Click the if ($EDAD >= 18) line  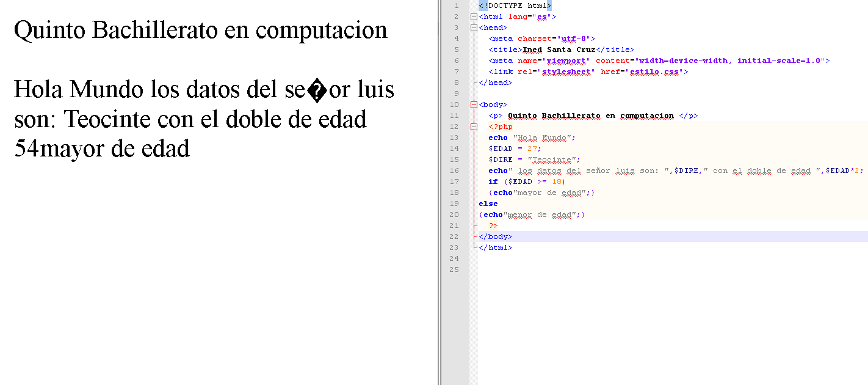(527, 182)
